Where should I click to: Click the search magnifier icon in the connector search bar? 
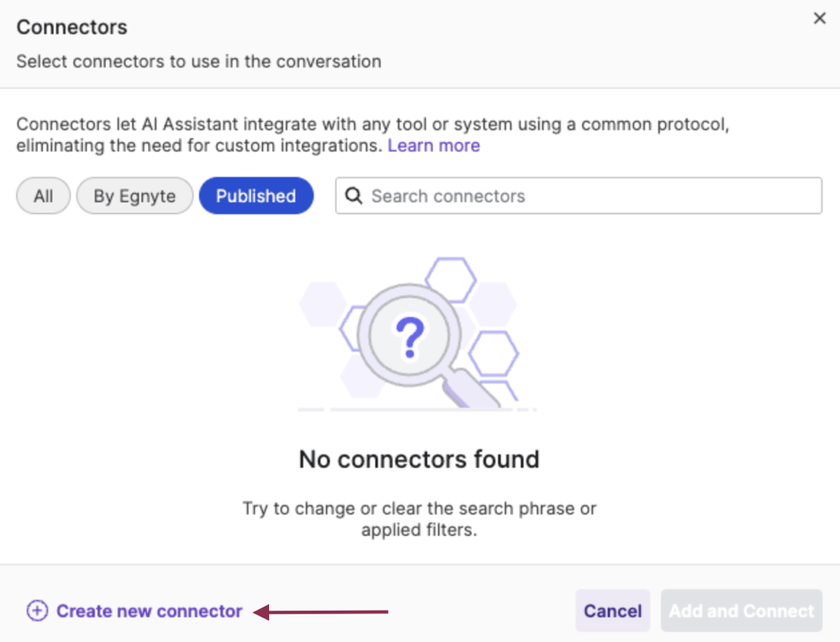pyautogui.click(x=353, y=196)
